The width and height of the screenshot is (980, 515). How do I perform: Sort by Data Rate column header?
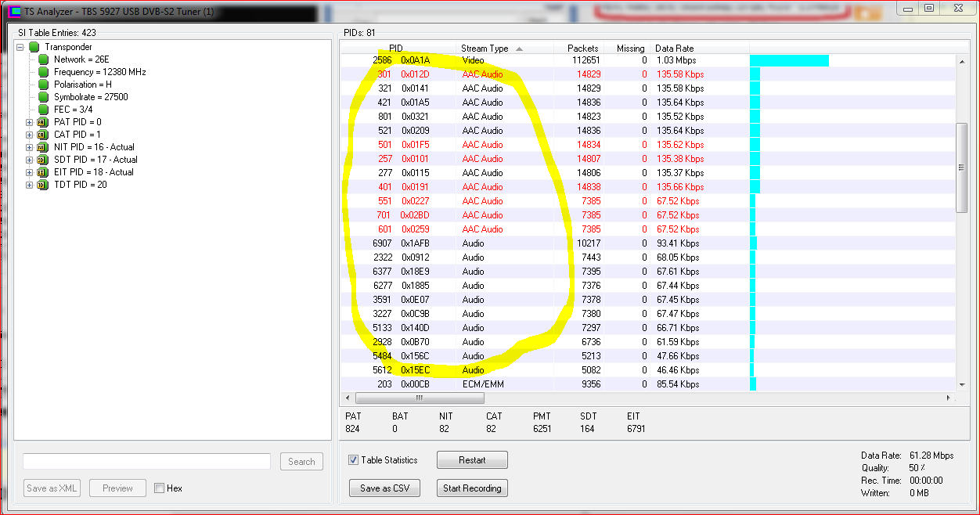pos(674,49)
